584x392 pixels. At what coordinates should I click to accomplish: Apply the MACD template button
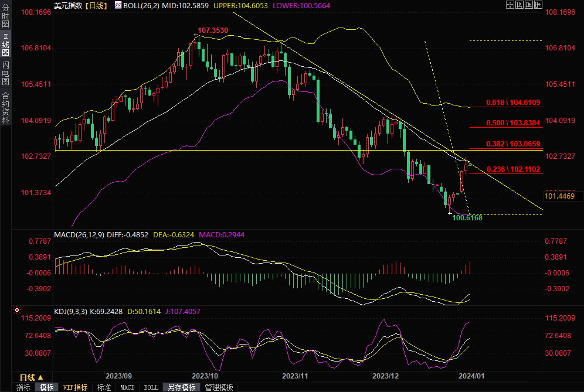pyautogui.click(x=127, y=387)
